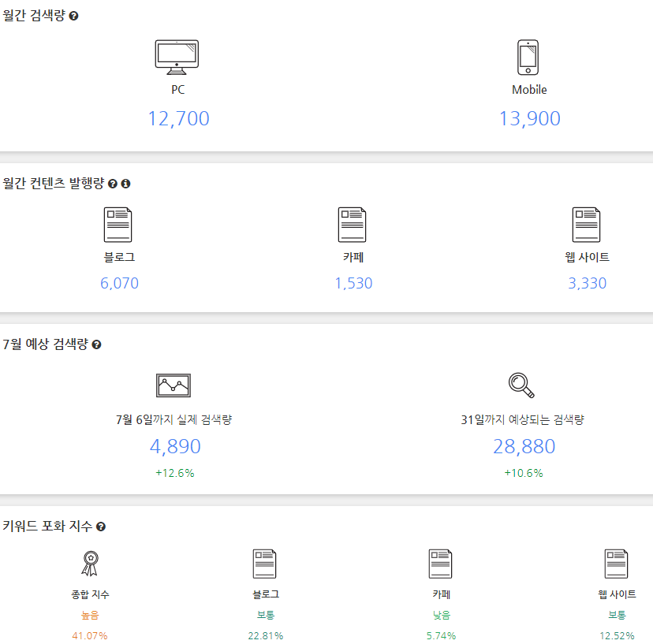Click 보통 rating under 웹 사이트
The width and height of the screenshot is (653, 644).
point(618,616)
